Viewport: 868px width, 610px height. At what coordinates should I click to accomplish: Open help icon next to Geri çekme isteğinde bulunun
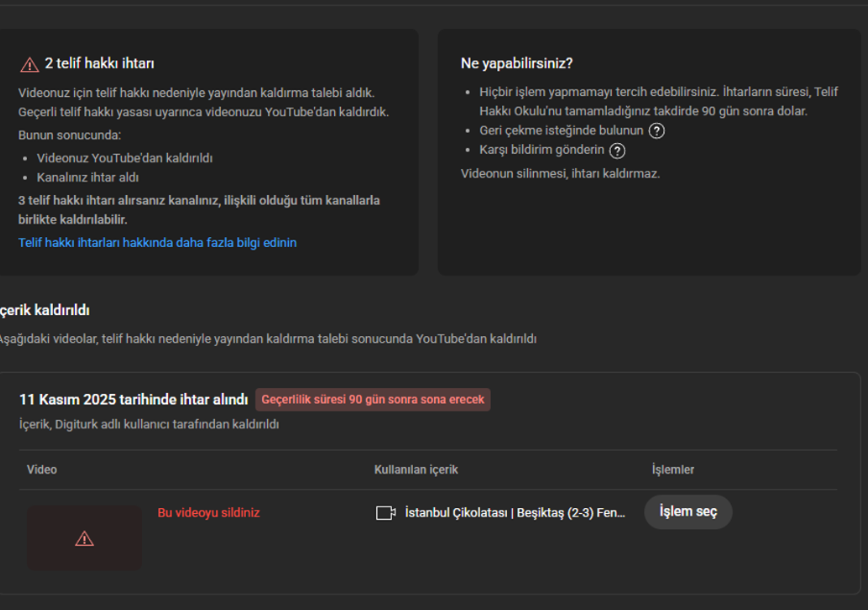(657, 131)
